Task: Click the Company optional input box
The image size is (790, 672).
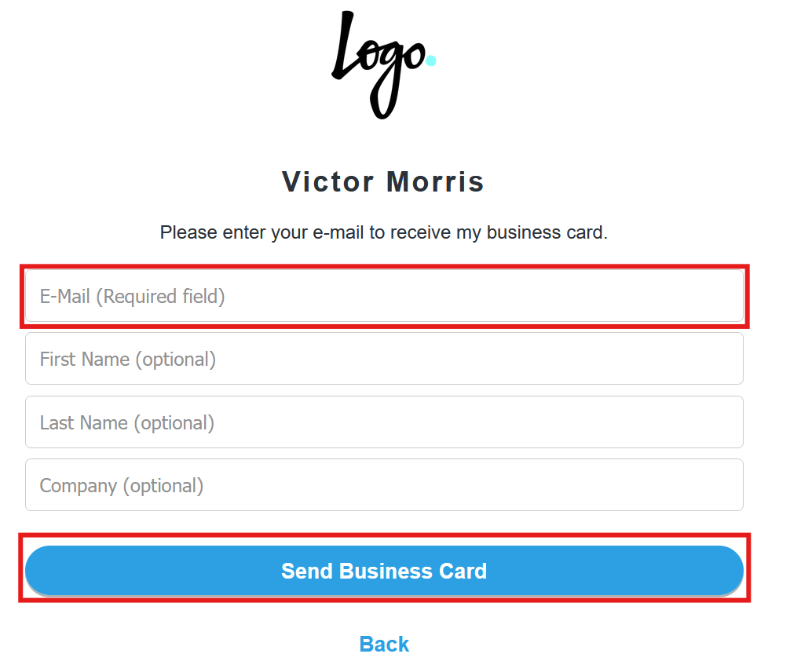Action: click(x=384, y=484)
